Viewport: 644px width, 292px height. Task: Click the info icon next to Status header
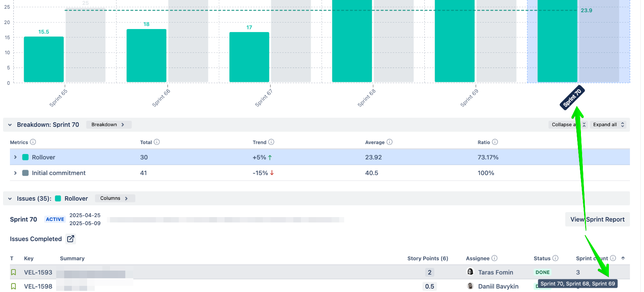[x=555, y=258]
